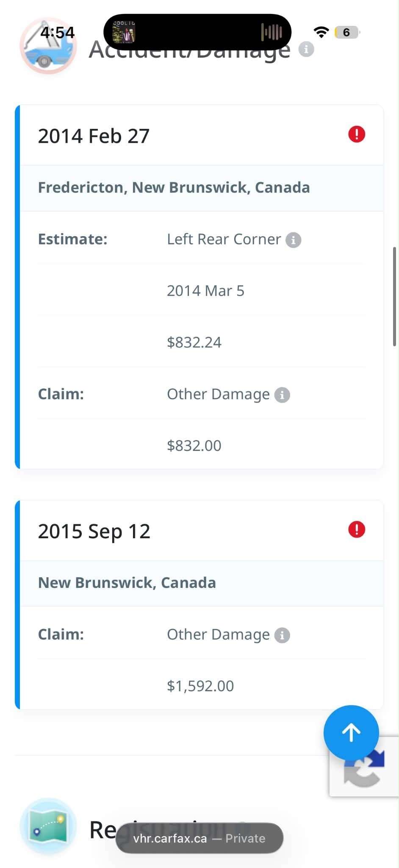Tap red alert icon on 2014 Feb 27
The height and width of the screenshot is (868, 399).
[x=357, y=134]
